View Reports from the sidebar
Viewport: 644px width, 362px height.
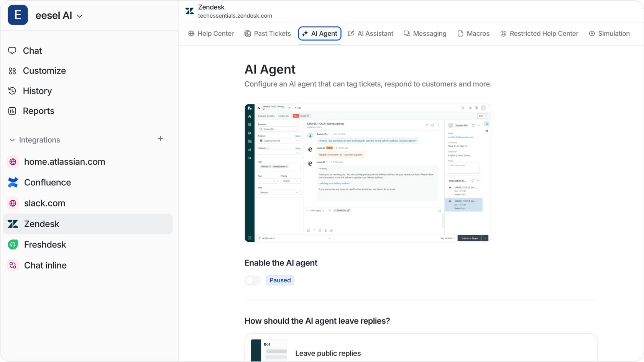(x=38, y=111)
